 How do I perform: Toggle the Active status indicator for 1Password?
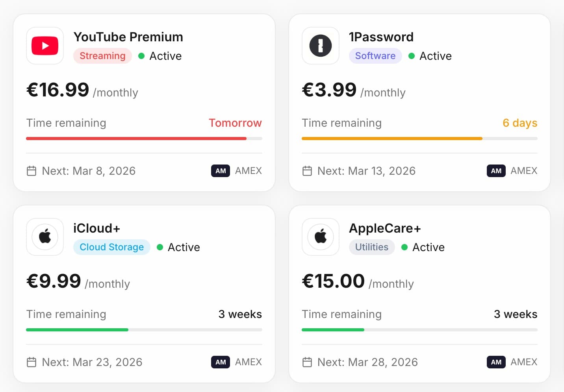[x=411, y=56]
